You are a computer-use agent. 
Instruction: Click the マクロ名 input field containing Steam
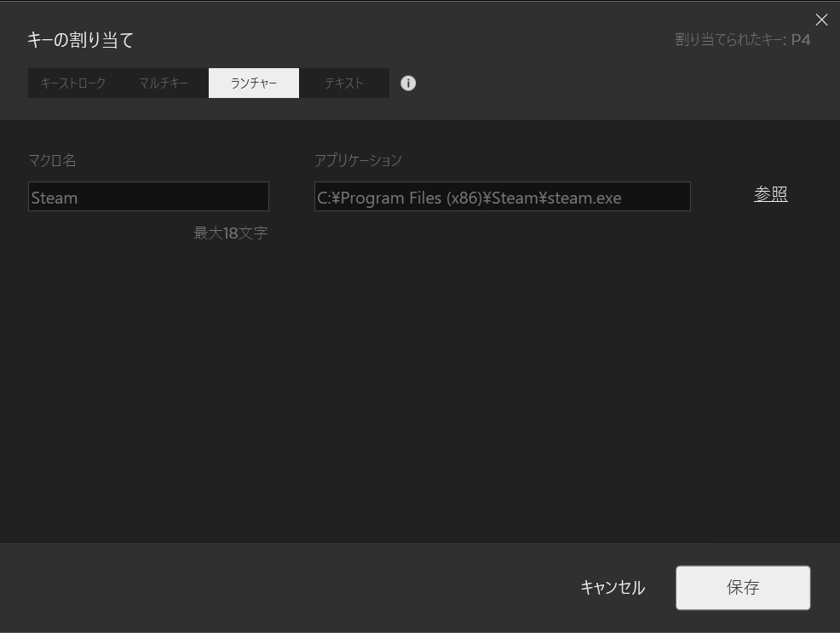point(148,197)
